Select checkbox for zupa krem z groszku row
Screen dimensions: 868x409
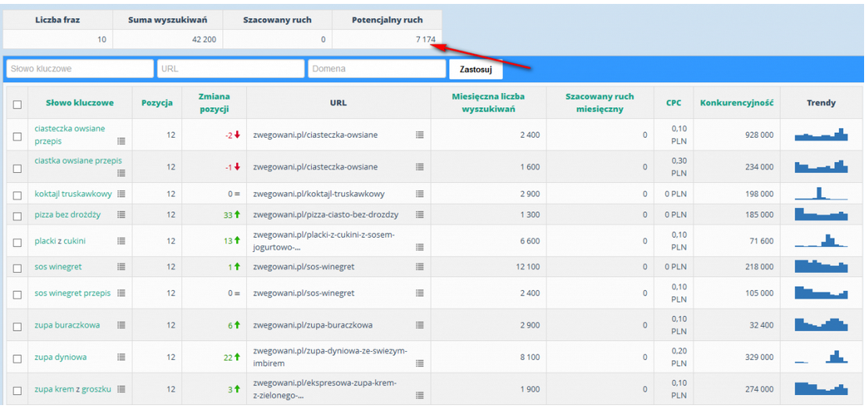tap(17, 391)
